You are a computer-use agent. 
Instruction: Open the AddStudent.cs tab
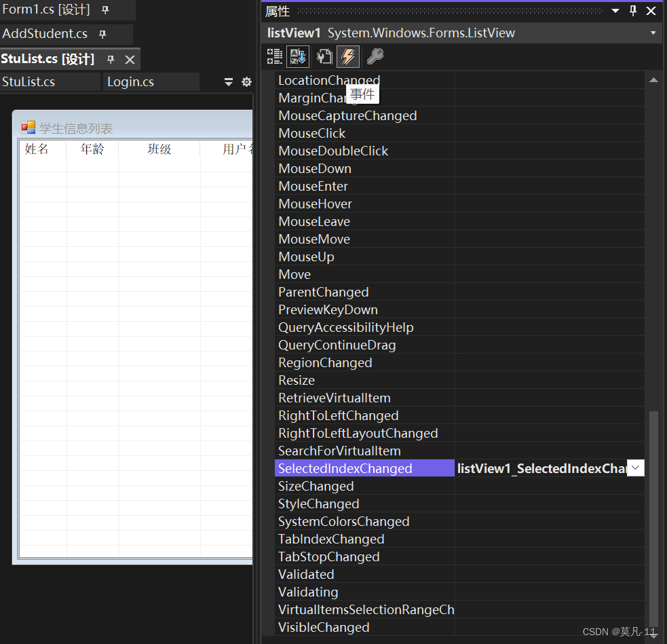[x=45, y=34]
